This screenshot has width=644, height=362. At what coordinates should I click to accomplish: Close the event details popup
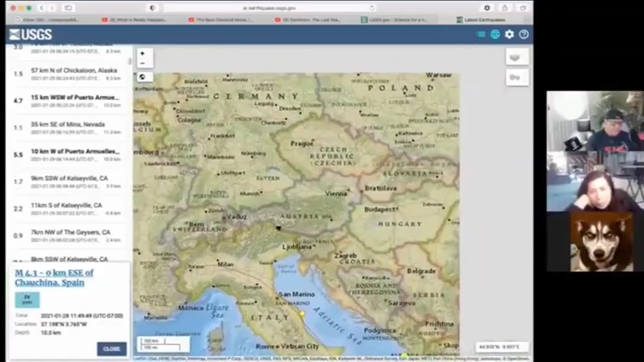112,348
